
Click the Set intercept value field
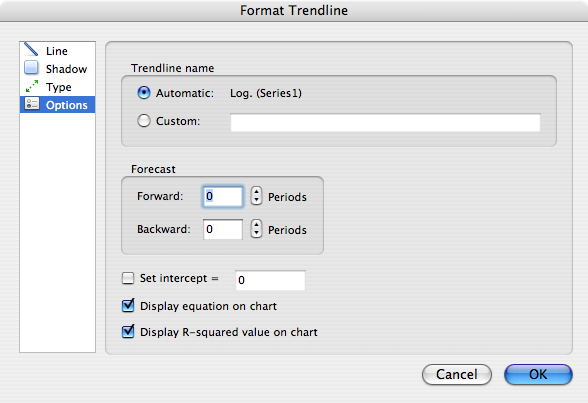(x=270, y=280)
